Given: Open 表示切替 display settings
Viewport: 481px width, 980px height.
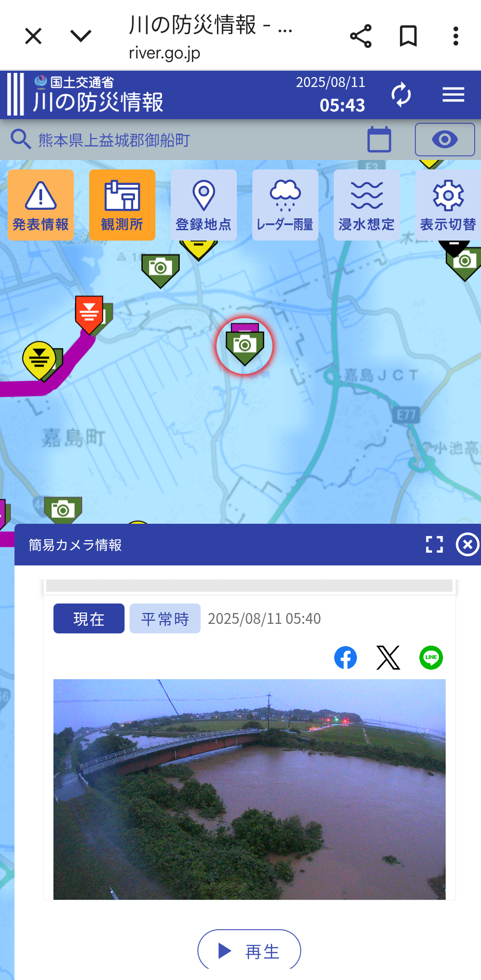Looking at the screenshot, I should (x=448, y=205).
